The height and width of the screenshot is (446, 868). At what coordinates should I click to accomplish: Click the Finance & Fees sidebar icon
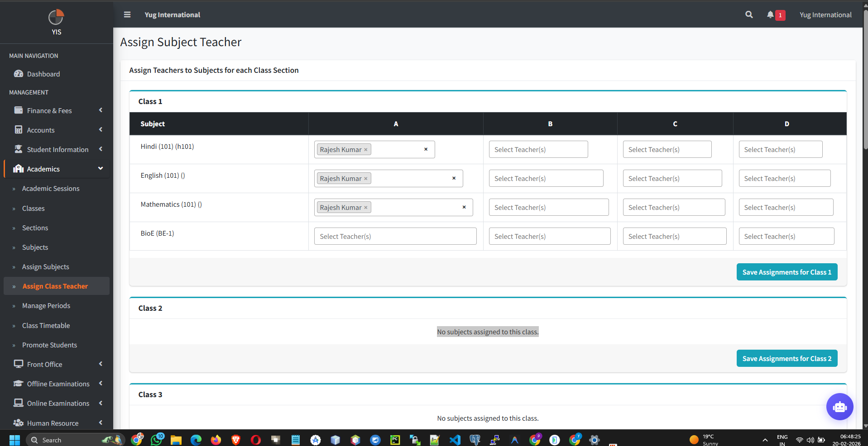[x=19, y=110]
